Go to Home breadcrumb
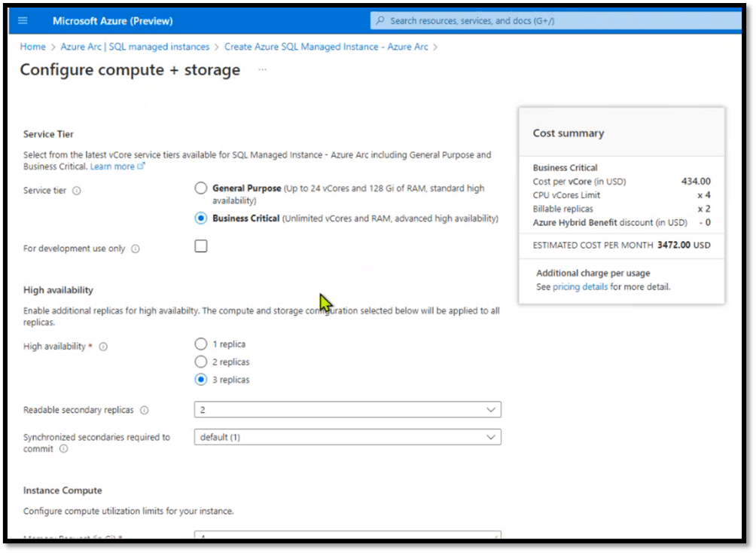Image resolution: width=756 pixels, height=553 pixels. (x=33, y=47)
